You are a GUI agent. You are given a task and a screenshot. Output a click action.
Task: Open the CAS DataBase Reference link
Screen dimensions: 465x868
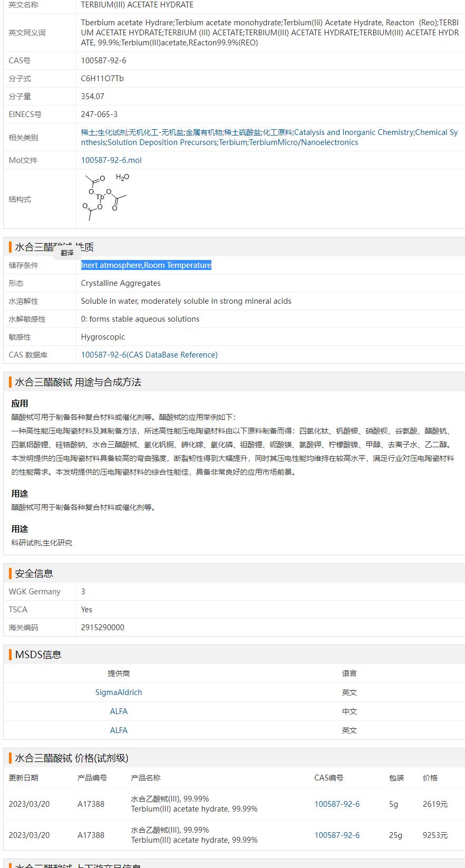pos(149,355)
